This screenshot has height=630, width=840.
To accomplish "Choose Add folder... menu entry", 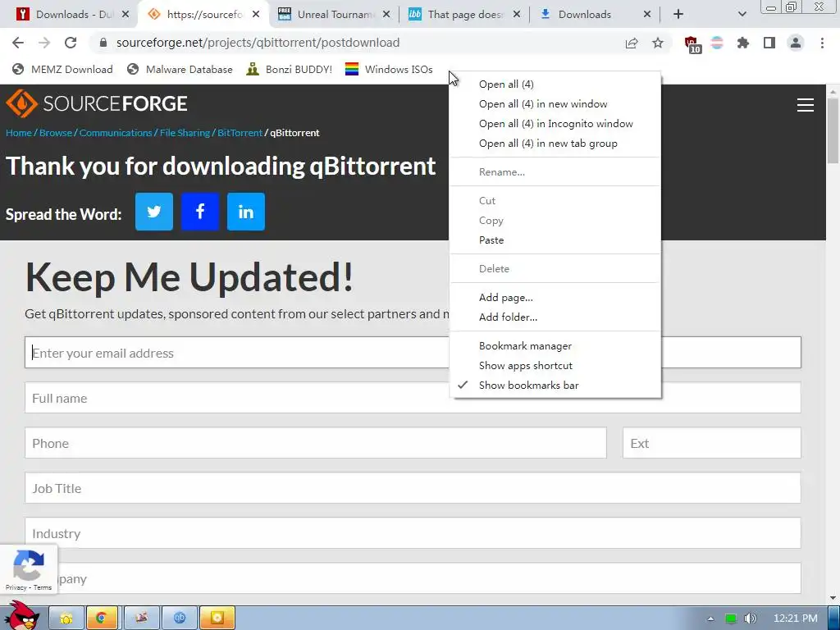I will tap(555, 317).
